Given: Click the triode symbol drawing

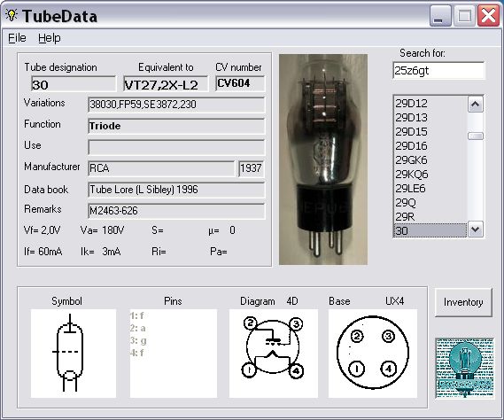Looking at the screenshot, I should pos(74,354).
